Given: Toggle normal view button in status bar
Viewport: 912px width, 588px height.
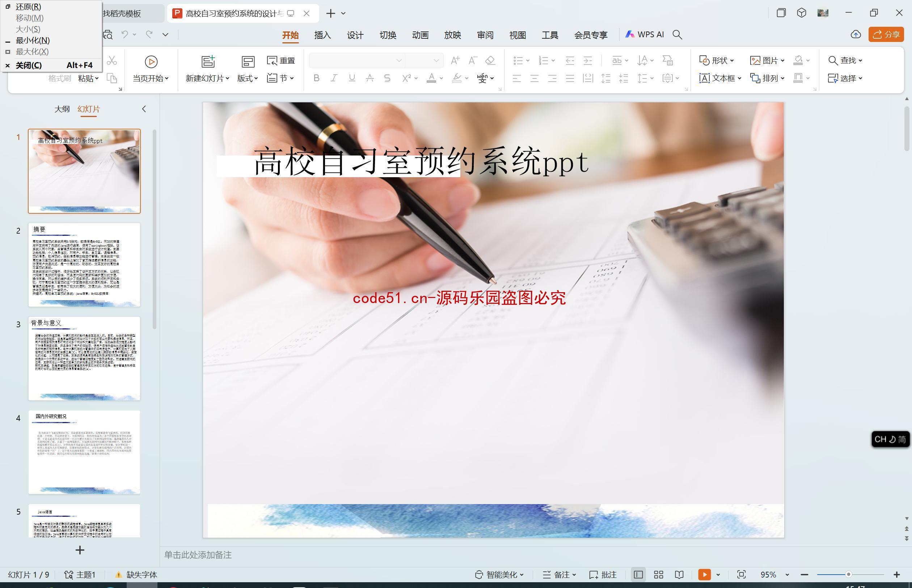Looking at the screenshot, I should (638, 575).
